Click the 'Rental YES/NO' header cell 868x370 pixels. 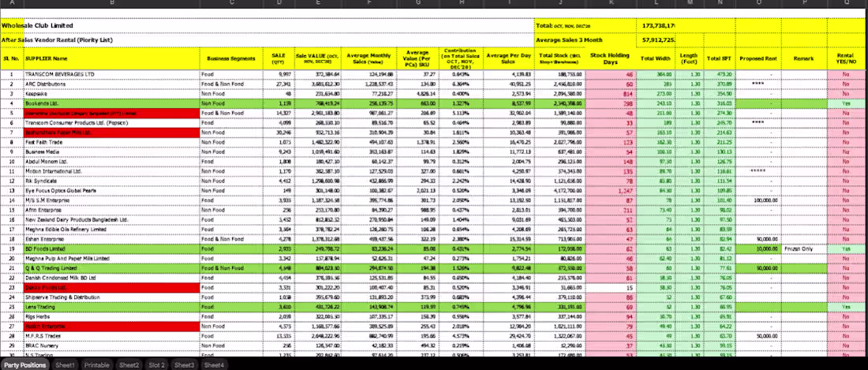tap(846, 58)
